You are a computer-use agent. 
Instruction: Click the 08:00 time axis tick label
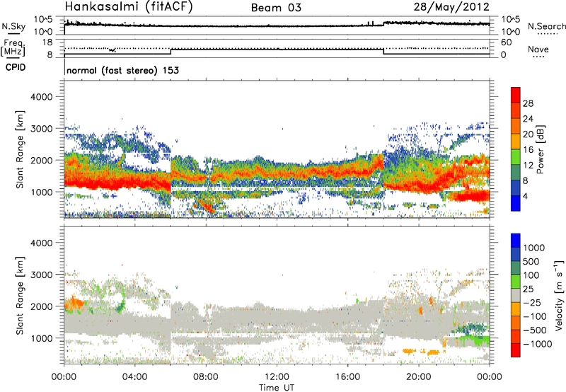point(206,376)
